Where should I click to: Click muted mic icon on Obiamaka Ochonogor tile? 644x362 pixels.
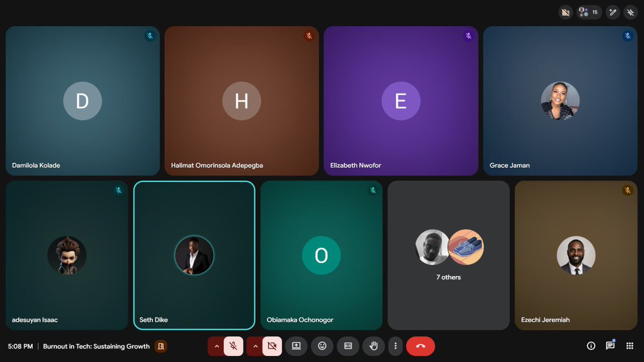pyautogui.click(x=373, y=190)
